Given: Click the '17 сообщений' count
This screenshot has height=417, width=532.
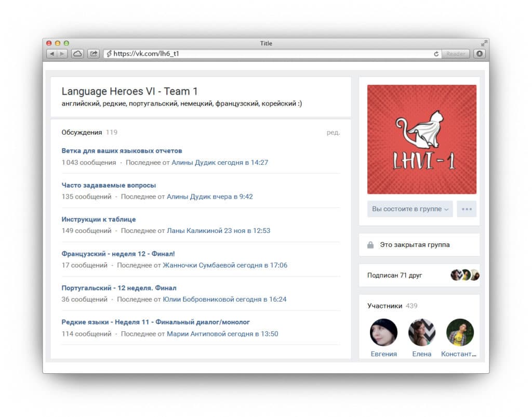Looking at the screenshot, I should (x=85, y=265).
